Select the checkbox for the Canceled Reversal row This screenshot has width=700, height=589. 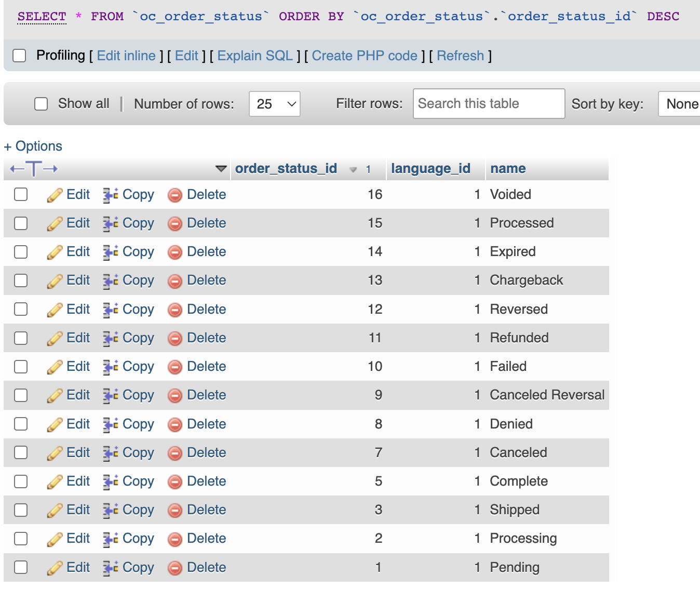[21, 395]
